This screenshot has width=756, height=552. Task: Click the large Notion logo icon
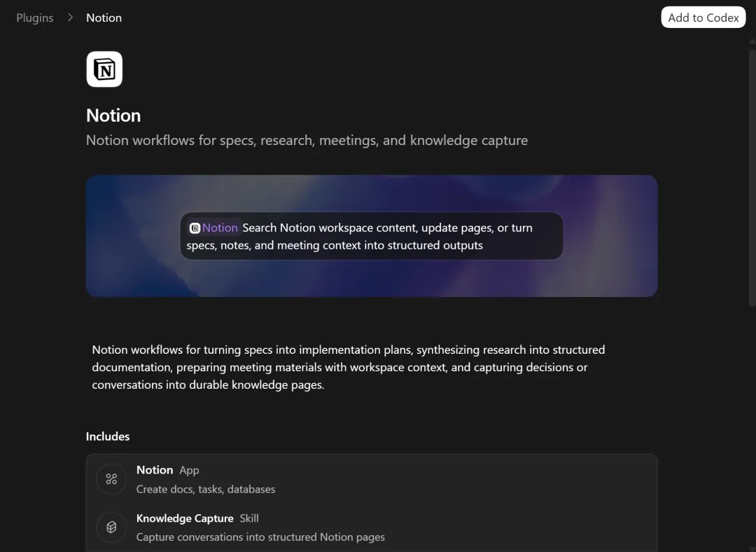pos(104,69)
